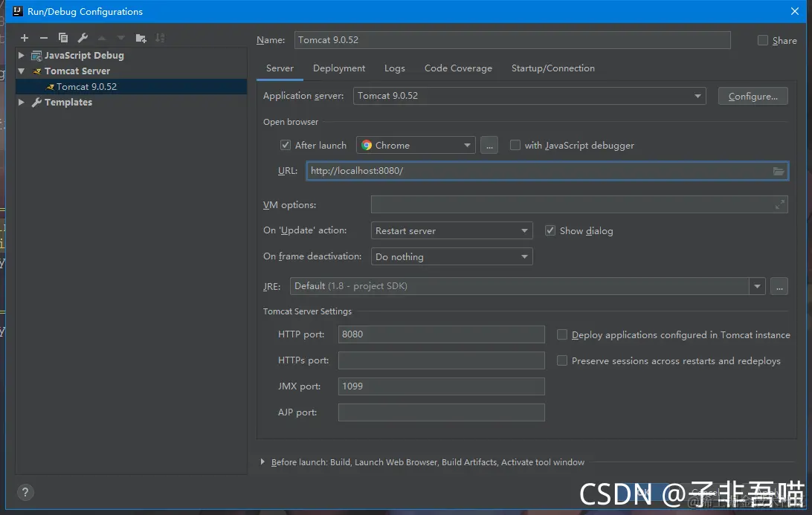Enable Preserve sessions across restarts
812x515 pixels.
click(562, 360)
